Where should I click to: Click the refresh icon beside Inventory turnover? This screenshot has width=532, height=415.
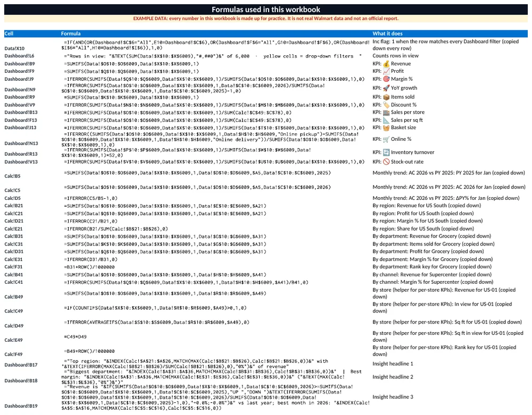click(x=386, y=153)
